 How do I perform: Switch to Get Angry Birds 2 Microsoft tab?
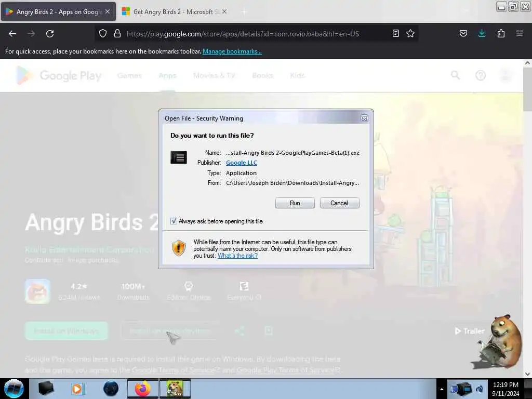tap(175, 11)
